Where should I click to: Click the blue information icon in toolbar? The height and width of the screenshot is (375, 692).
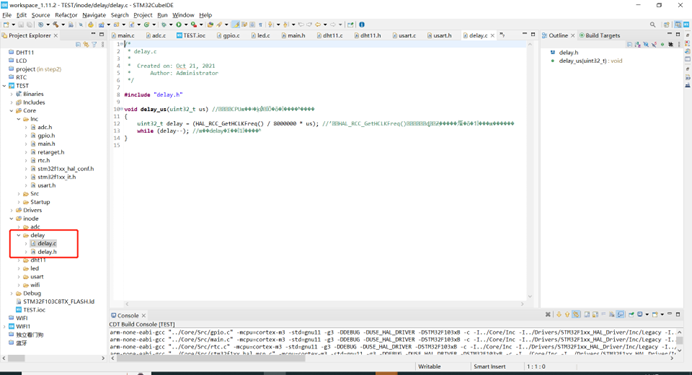[x=362, y=25]
